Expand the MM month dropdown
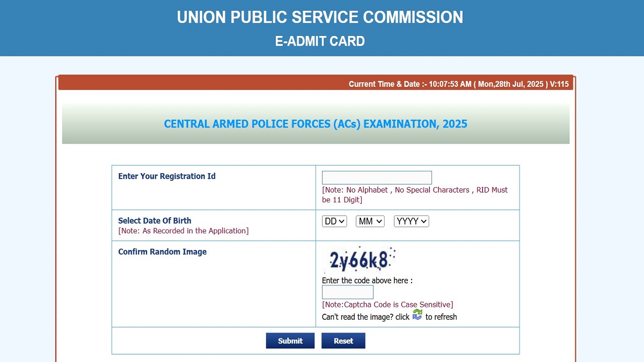The width and height of the screenshot is (644, 362). click(370, 221)
